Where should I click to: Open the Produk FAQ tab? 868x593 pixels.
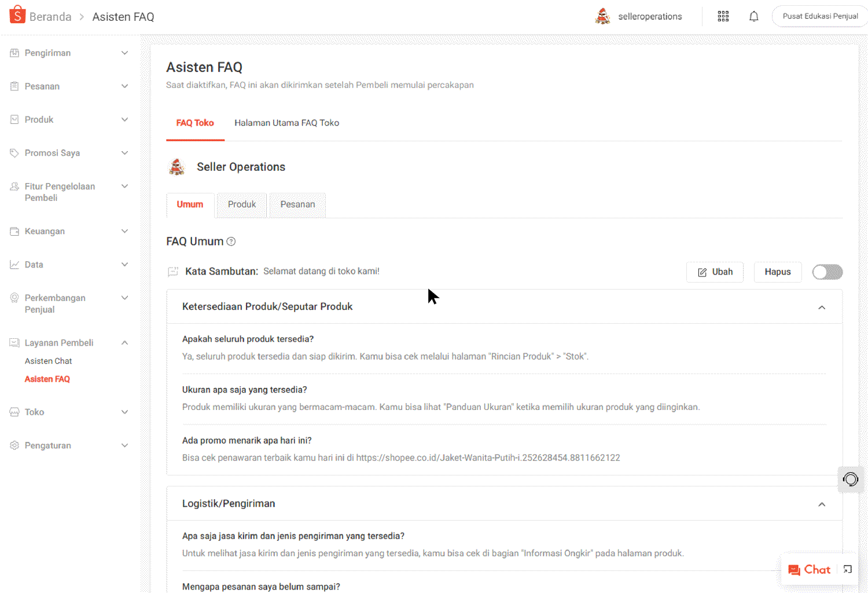click(x=241, y=204)
